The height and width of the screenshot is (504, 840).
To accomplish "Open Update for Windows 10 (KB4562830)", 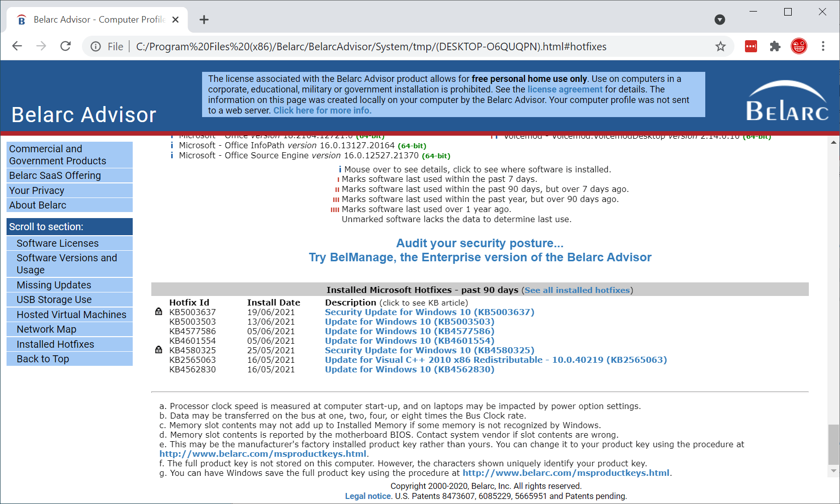I will tap(410, 369).
